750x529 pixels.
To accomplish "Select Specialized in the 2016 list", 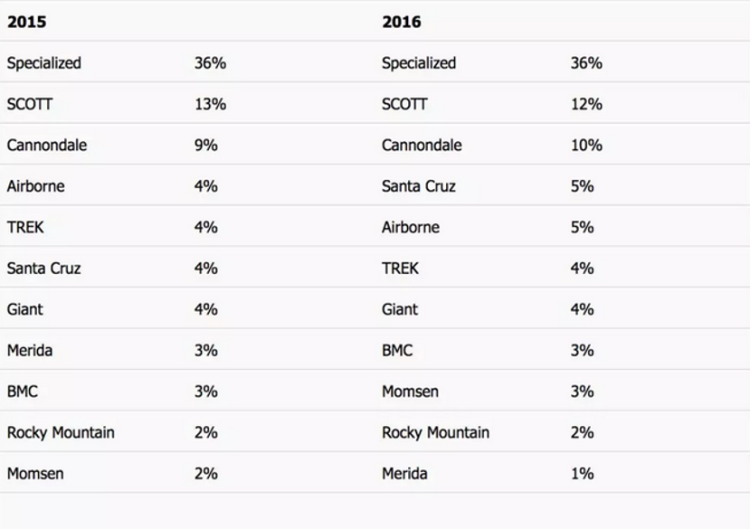I will [419, 63].
